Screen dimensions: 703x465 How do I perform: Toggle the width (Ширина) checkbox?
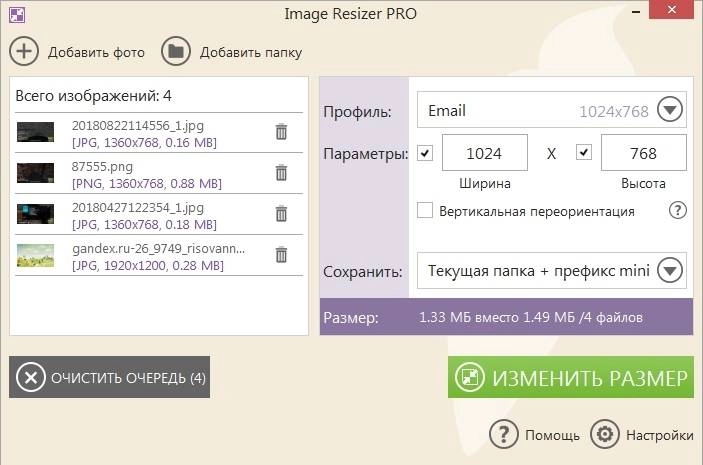coord(425,153)
